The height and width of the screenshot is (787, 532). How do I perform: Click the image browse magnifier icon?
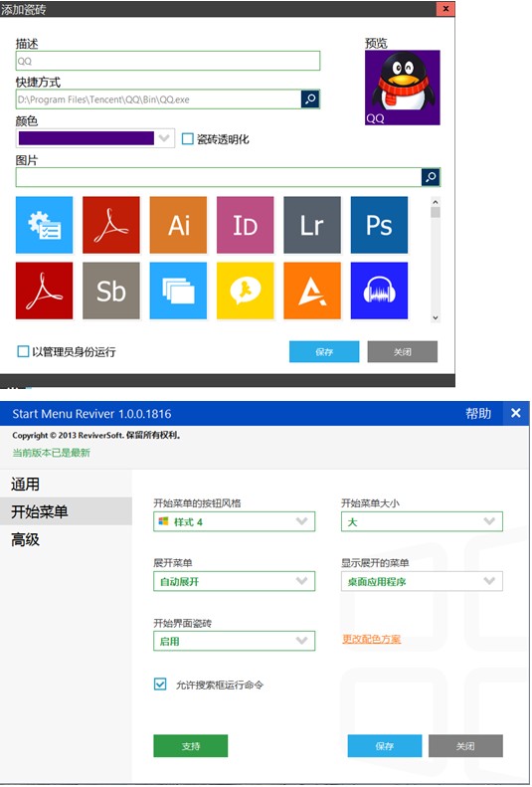431,177
